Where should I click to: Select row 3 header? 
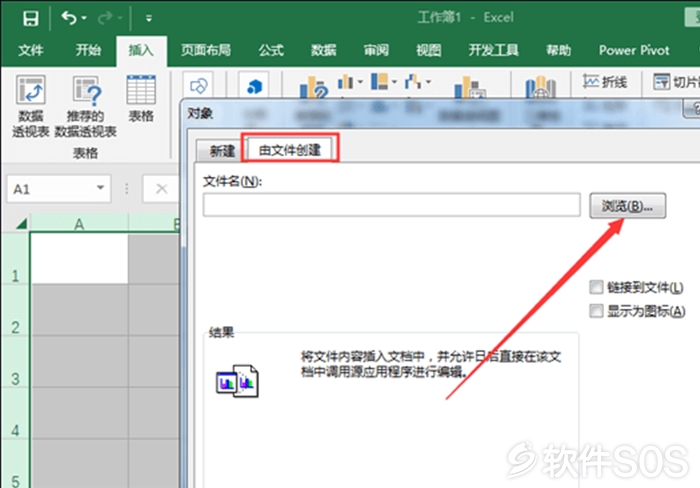coord(15,361)
